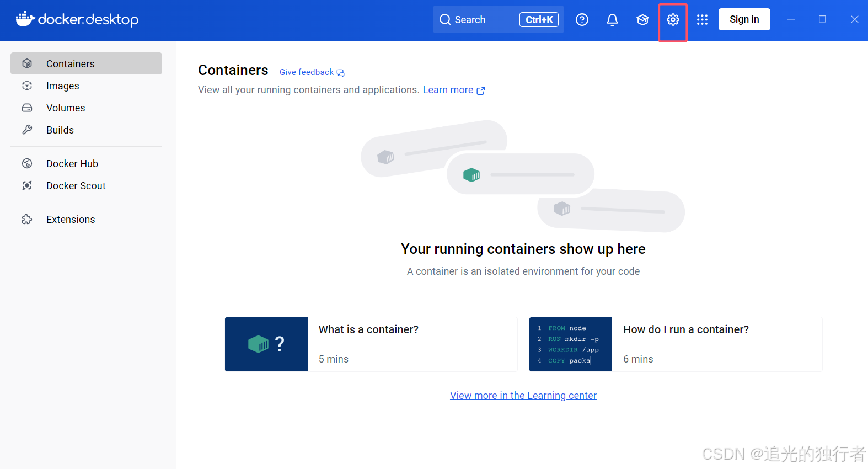
Task: Open the Dockerfile code thumbnail
Action: coord(571,344)
